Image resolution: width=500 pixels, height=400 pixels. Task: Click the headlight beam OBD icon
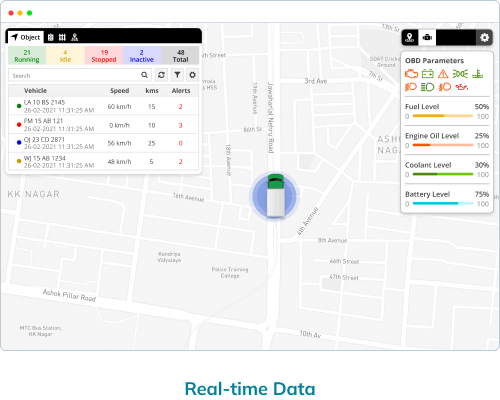coord(427,87)
